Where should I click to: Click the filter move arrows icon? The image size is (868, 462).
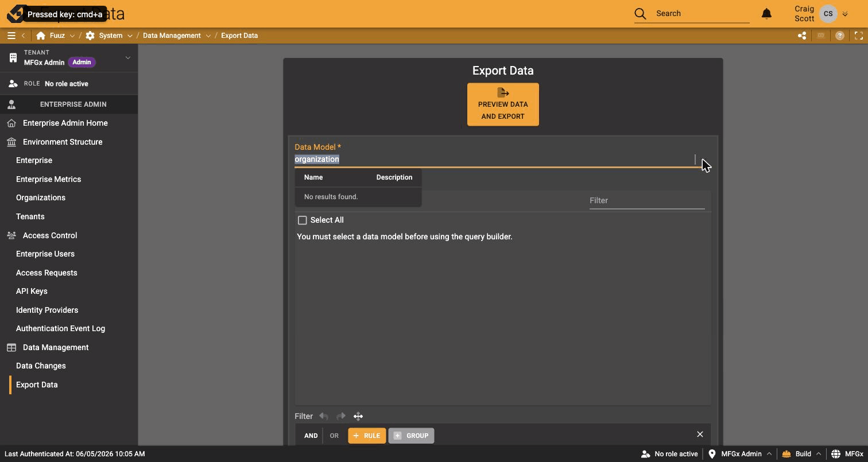(358, 416)
